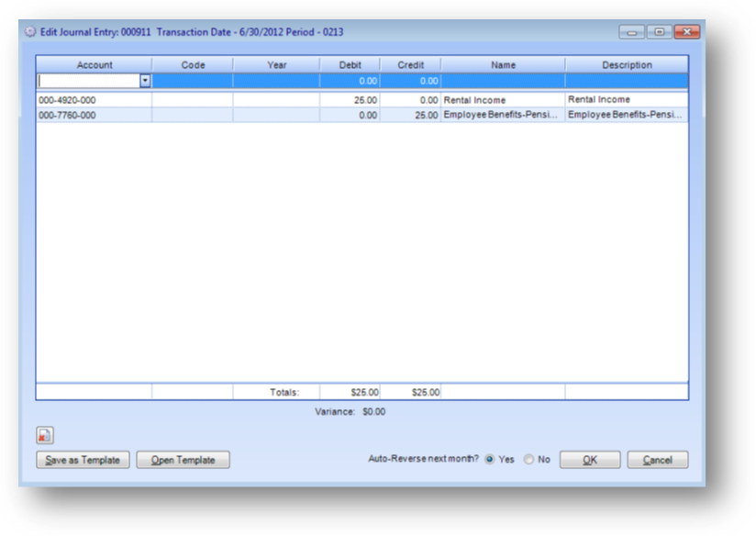Click the Description column header

[627, 64]
